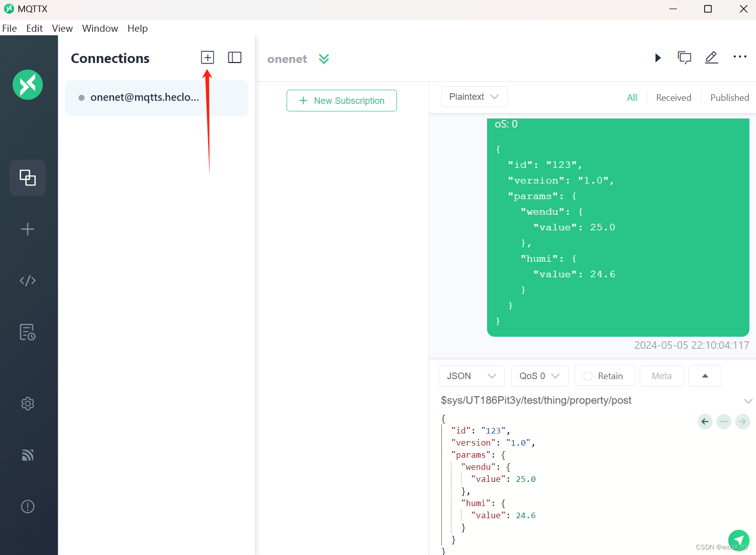Open the View menu
This screenshot has height=555, width=756.
pos(62,28)
